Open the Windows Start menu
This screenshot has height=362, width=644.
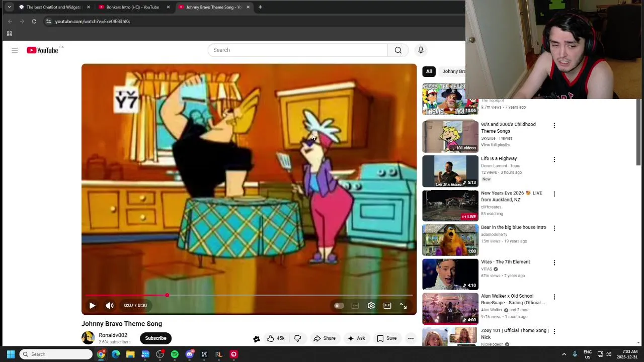point(11,354)
